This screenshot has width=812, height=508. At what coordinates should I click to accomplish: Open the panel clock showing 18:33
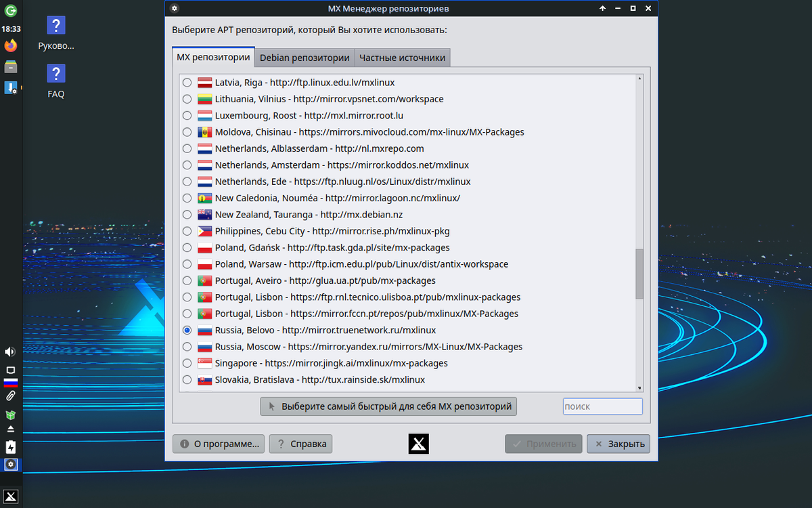coord(11,29)
